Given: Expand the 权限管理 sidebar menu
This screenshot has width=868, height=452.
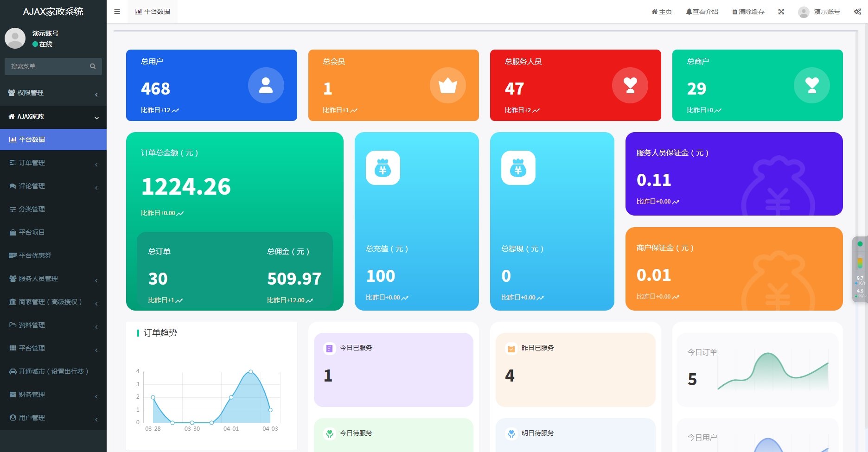Looking at the screenshot, I should (x=53, y=93).
